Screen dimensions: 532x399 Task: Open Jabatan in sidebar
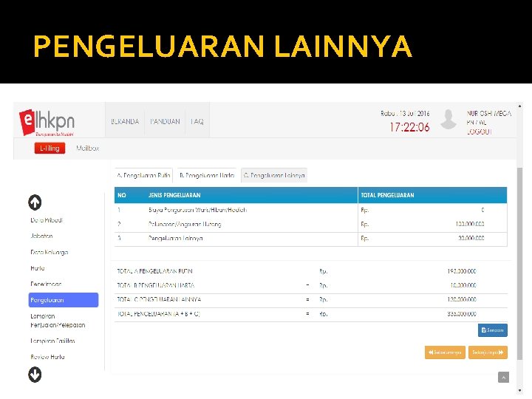click(x=41, y=236)
